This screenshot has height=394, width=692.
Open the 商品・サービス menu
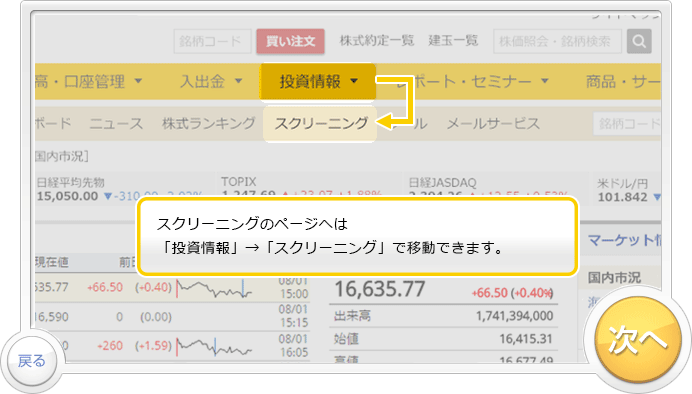coord(623,82)
